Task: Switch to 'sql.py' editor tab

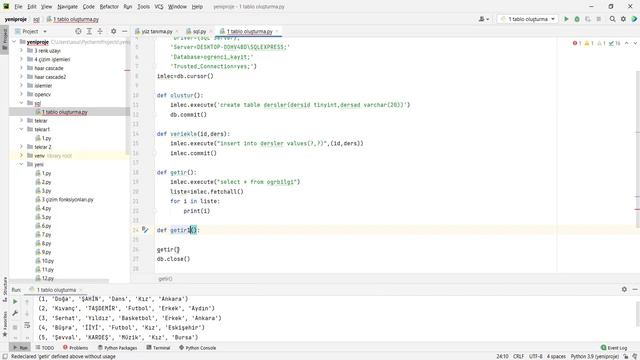Action: tap(200, 31)
